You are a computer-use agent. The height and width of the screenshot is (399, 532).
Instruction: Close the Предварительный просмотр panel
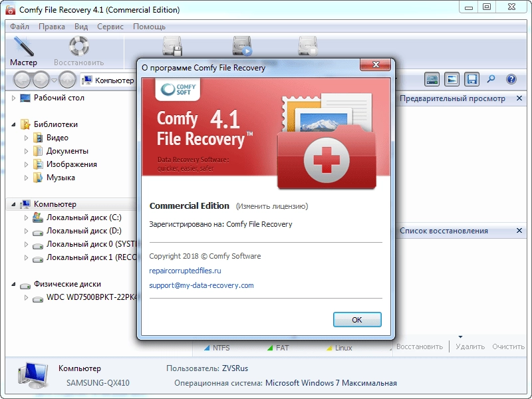pos(519,98)
